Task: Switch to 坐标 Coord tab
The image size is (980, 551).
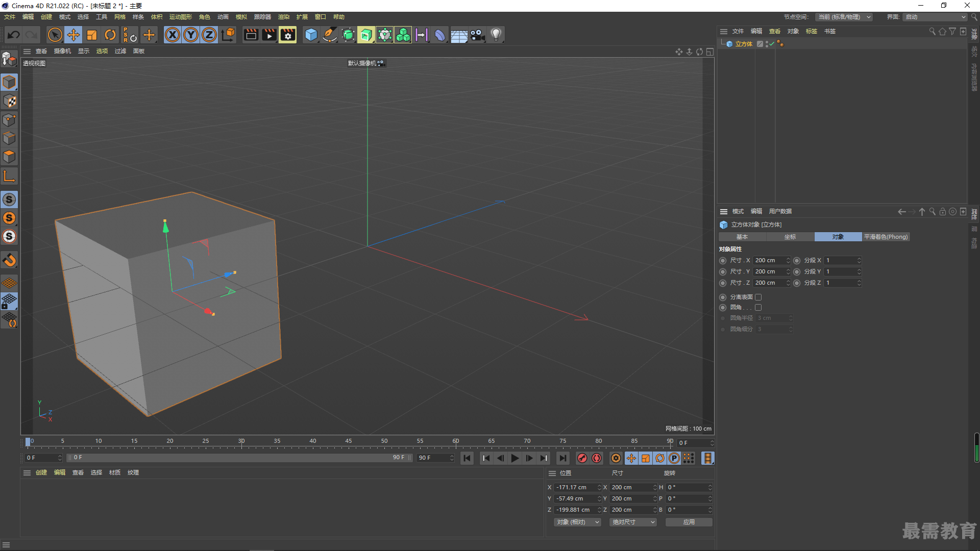Action: click(790, 237)
